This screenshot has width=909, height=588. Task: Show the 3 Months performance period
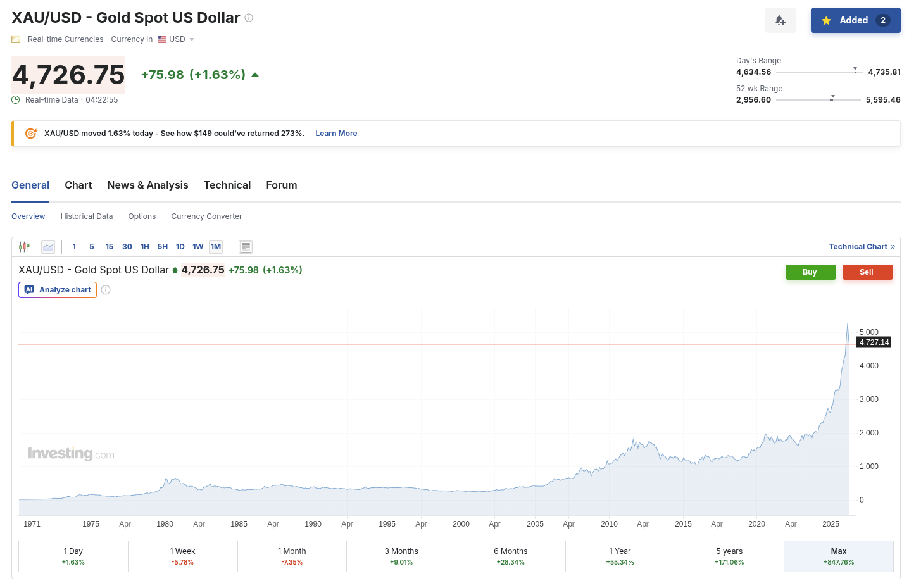pyautogui.click(x=401, y=556)
